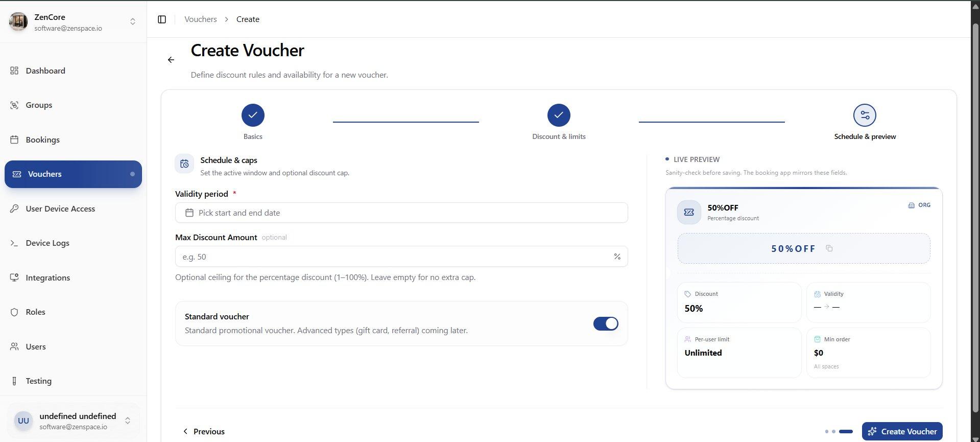
Task: Click the Discount tag icon in preview
Action: click(688, 294)
